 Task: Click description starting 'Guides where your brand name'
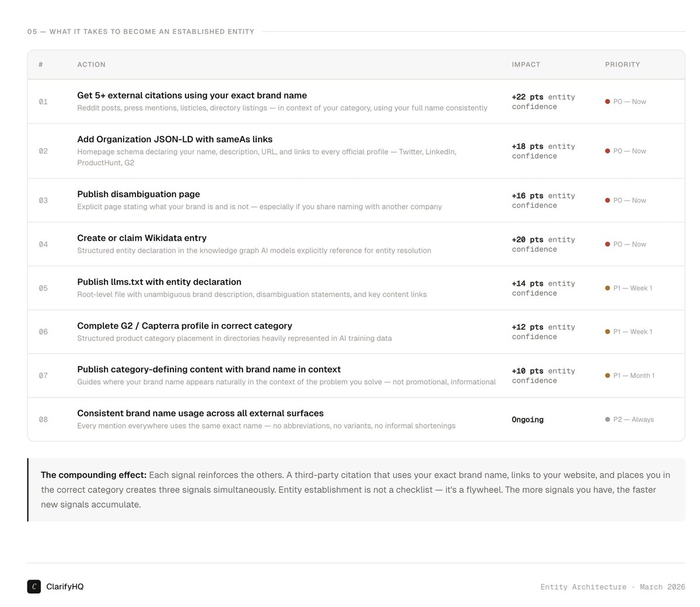pos(286,382)
